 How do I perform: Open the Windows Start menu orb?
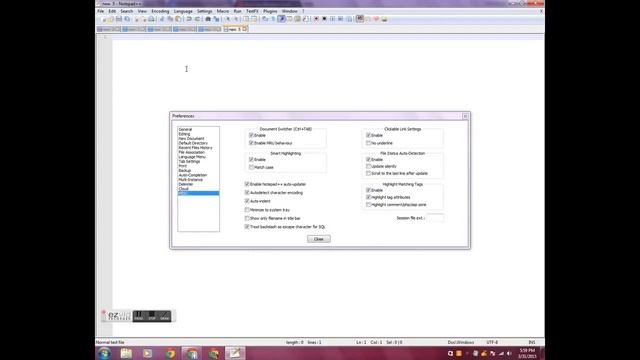[104, 353]
